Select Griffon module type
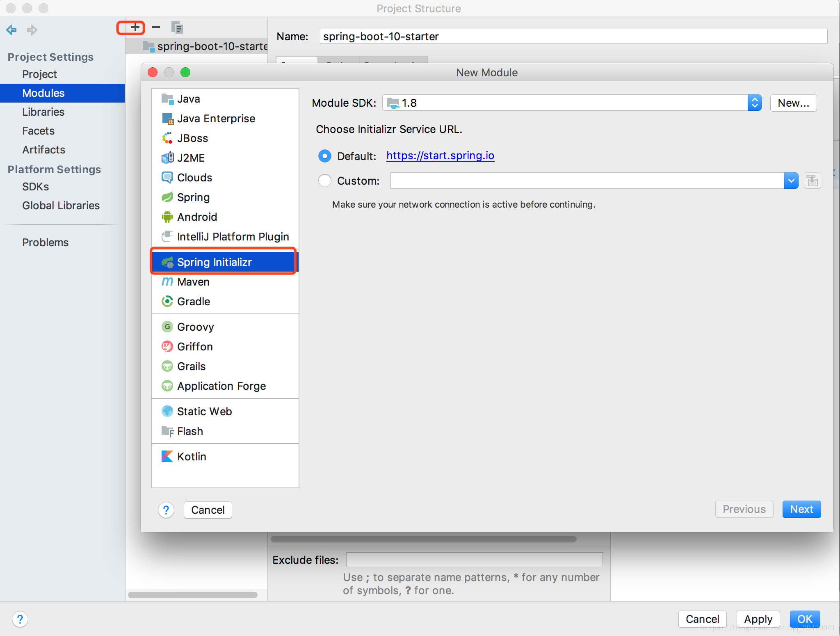The height and width of the screenshot is (636, 840). point(225,347)
